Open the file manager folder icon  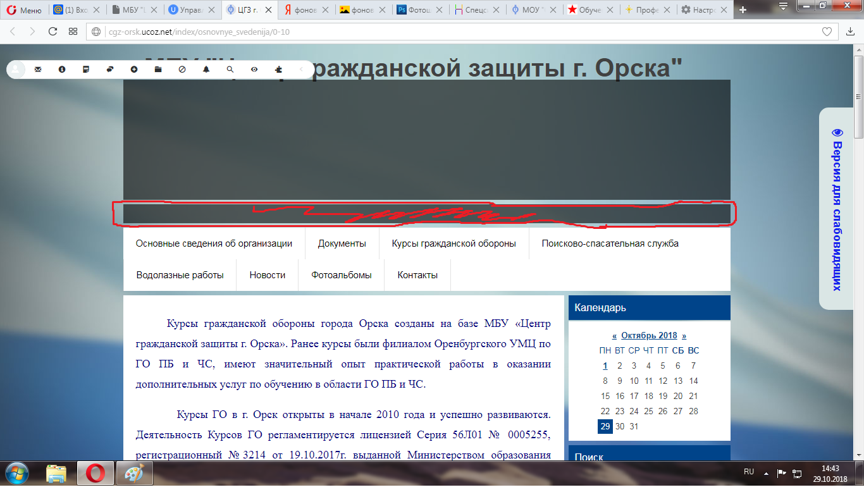tap(158, 69)
